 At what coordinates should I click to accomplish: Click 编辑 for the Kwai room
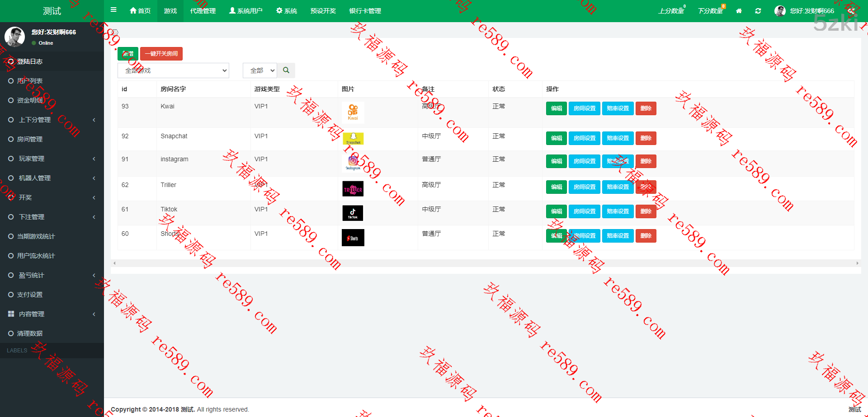click(x=556, y=108)
